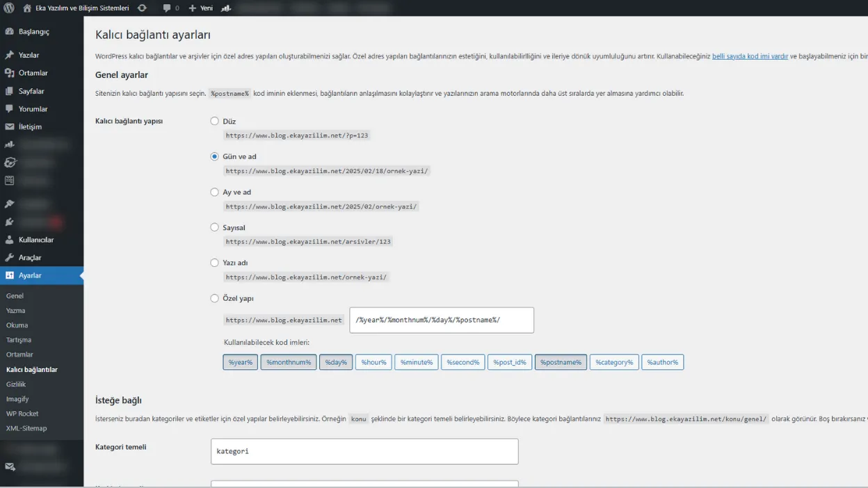The width and height of the screenshot is (868, 488).
Task: Go to the WP Rocket settings page
Action: 22,414
